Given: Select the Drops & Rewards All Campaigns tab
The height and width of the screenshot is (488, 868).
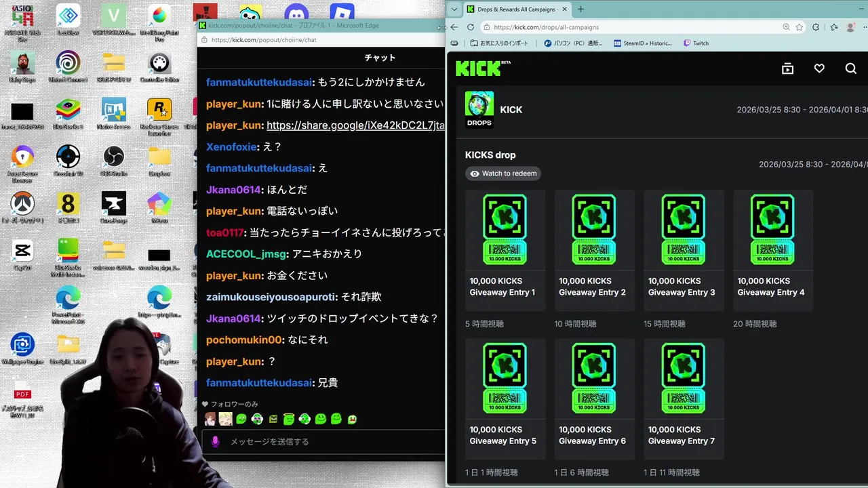Looking at the screenshot, I should (x=517, y=9).
